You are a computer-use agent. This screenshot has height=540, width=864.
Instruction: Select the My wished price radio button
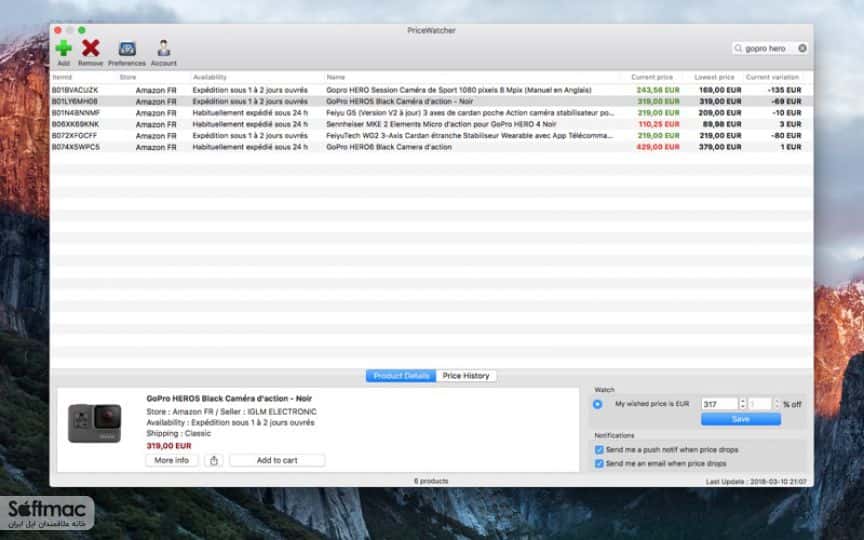(597, 404)
